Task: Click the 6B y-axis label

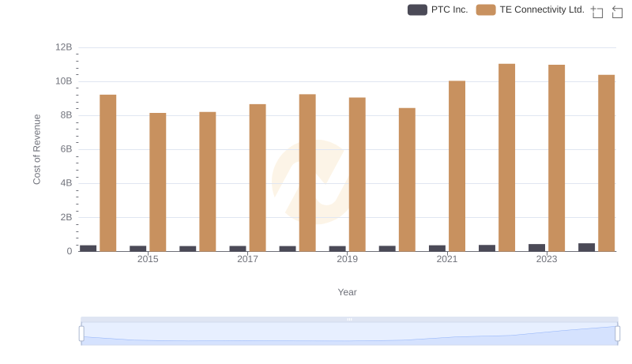Action: 66,149
